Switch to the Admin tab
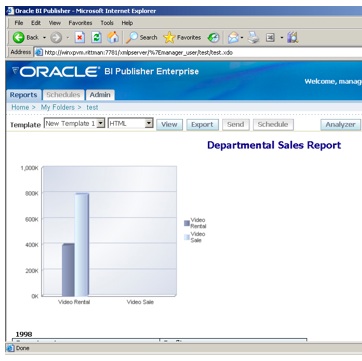This screenshot has height=361, width=362. point(100,95)
